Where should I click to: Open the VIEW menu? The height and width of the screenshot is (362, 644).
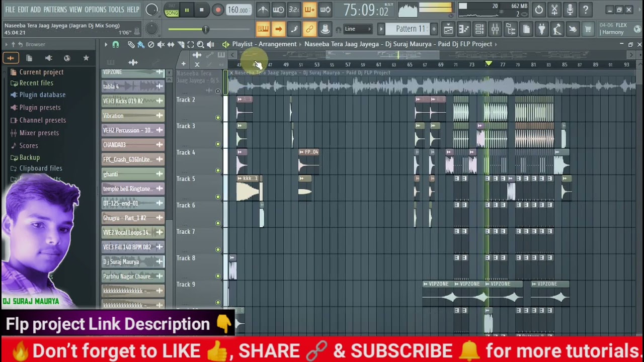pyautogui.click(x=75, y=10)
